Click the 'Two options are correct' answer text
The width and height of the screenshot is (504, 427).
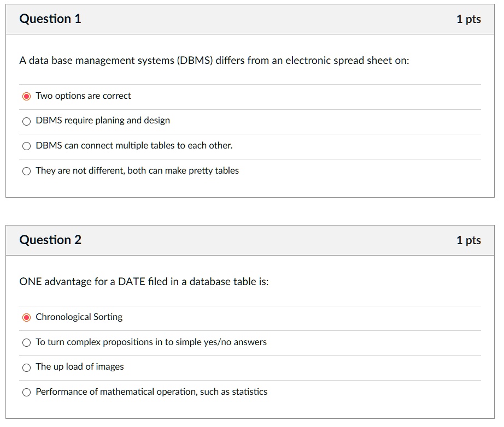(x=83, y=96)
